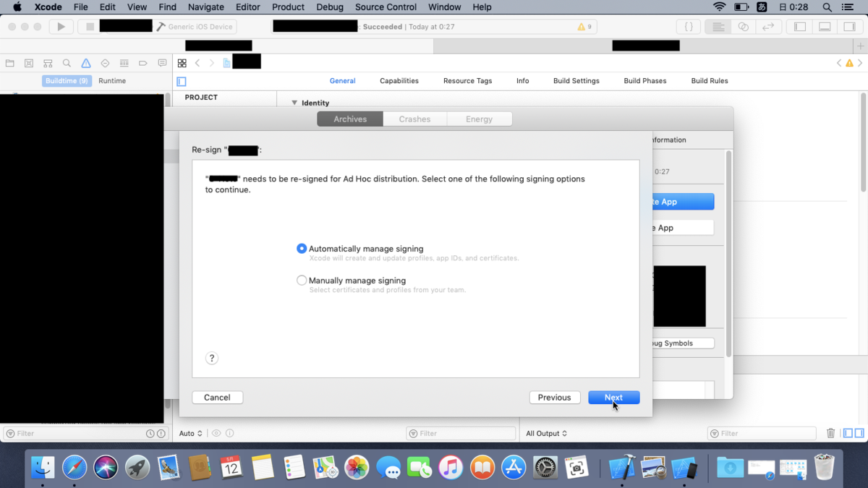Viewport: 868px width, 488px height.
Task: Open the Test navigator diamond icon
Action: 105,64
